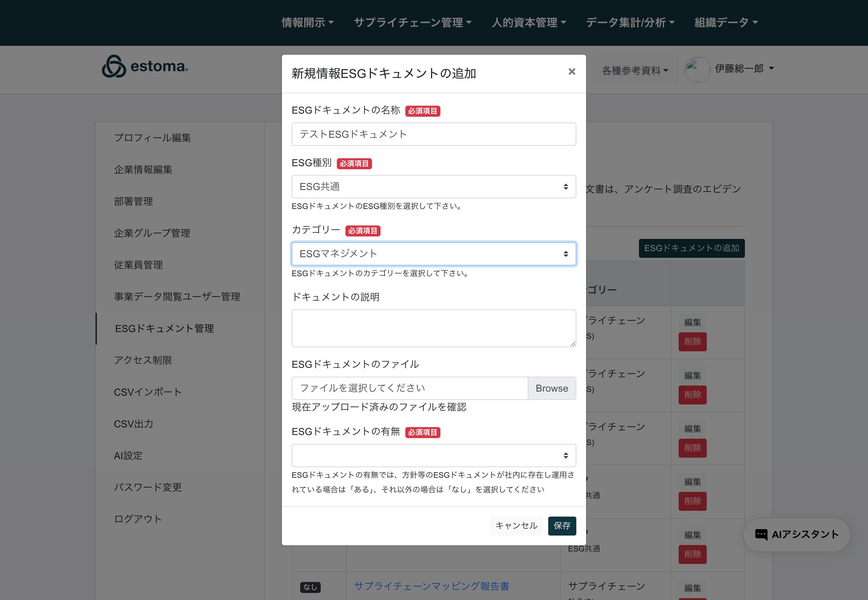Open サプライチェーンマッピング報告書 link
This screenshot has height=600, width=868.
431,586
